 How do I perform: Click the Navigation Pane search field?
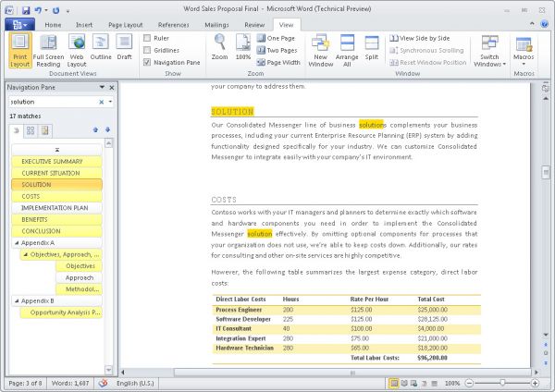(53, 102)
